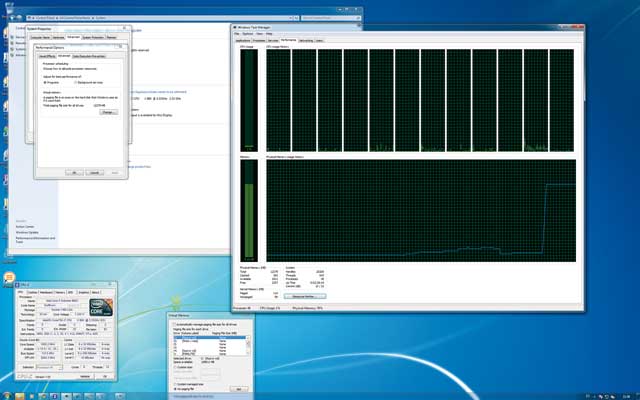Viewport: 640px width, 400px height.
Task: Switch to Services tab in Task Manager
Action: [x=273, y=41]
